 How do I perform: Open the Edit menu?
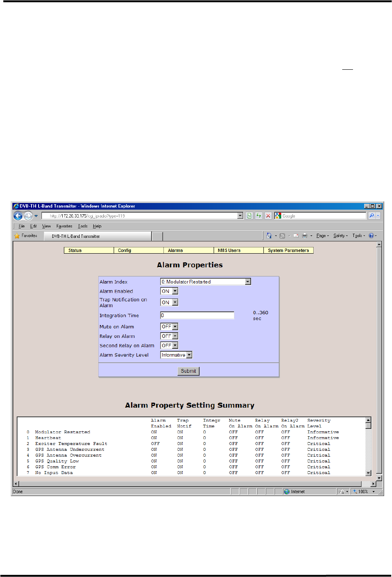click(x=33, y=226)
